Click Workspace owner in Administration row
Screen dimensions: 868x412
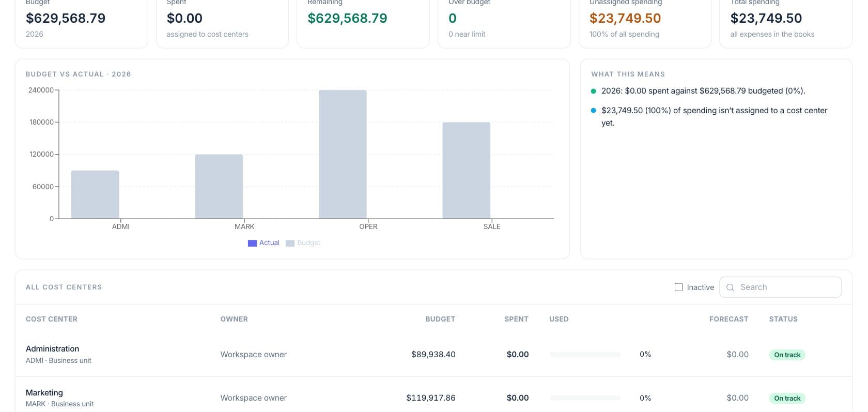pyautogui.click(x=253, y=354)
